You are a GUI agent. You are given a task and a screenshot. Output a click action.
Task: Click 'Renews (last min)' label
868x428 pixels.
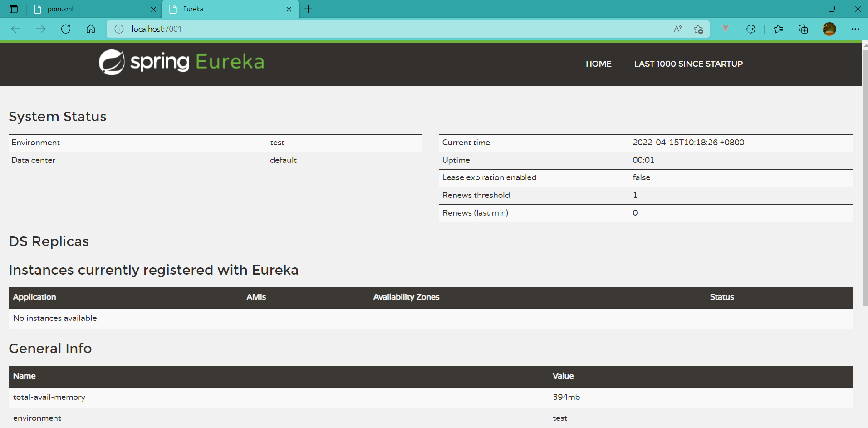[475, 213]
